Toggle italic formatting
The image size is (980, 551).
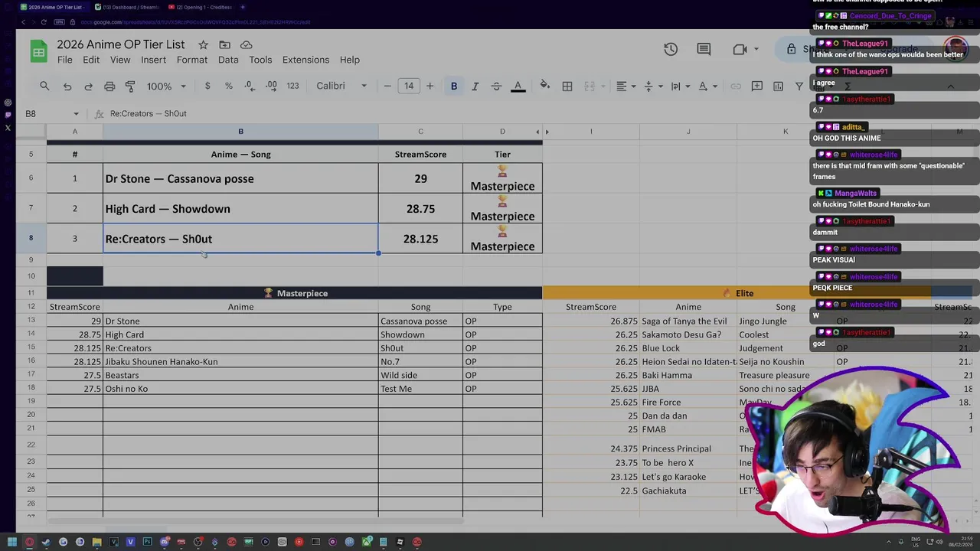475,86
